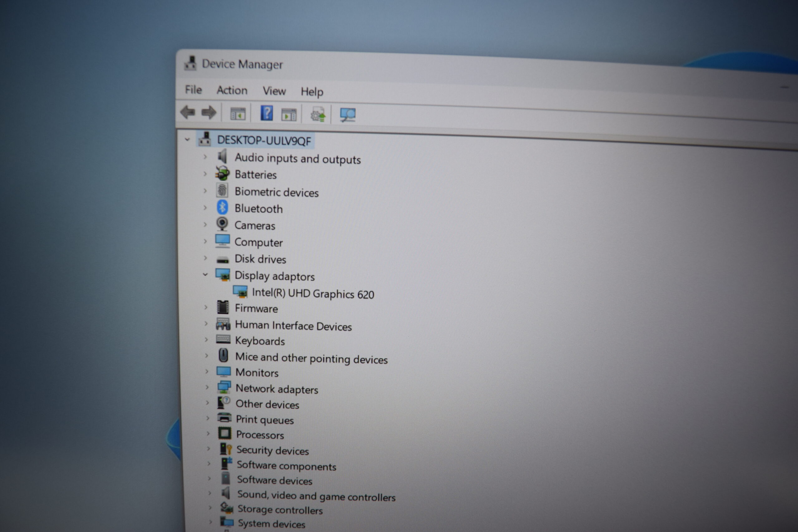The height and width of the screenshot is (532, 798).
Task: Expand the Network adapters chevron
Action: click(x=207, y=387)
